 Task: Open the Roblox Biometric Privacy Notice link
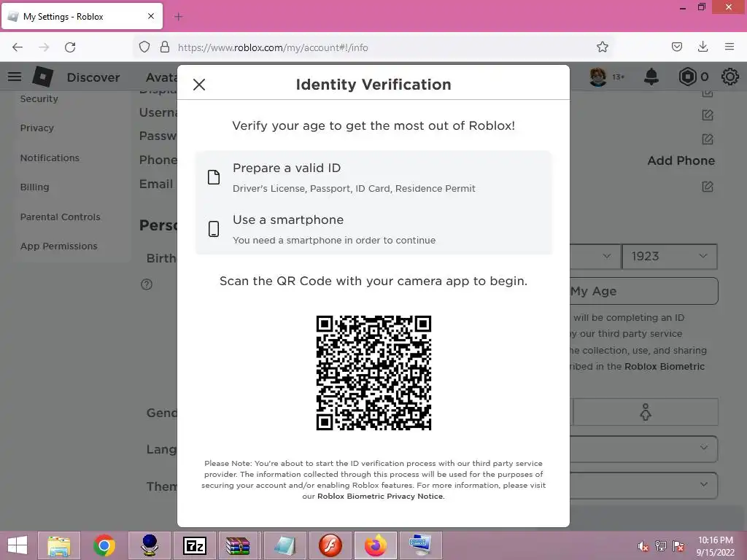[x=380, y=496]
